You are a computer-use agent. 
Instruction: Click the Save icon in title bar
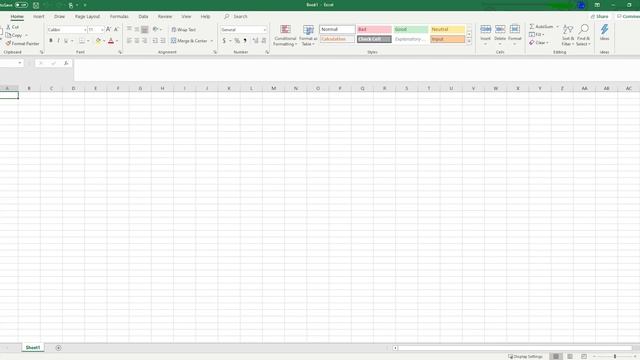(36, 5)
